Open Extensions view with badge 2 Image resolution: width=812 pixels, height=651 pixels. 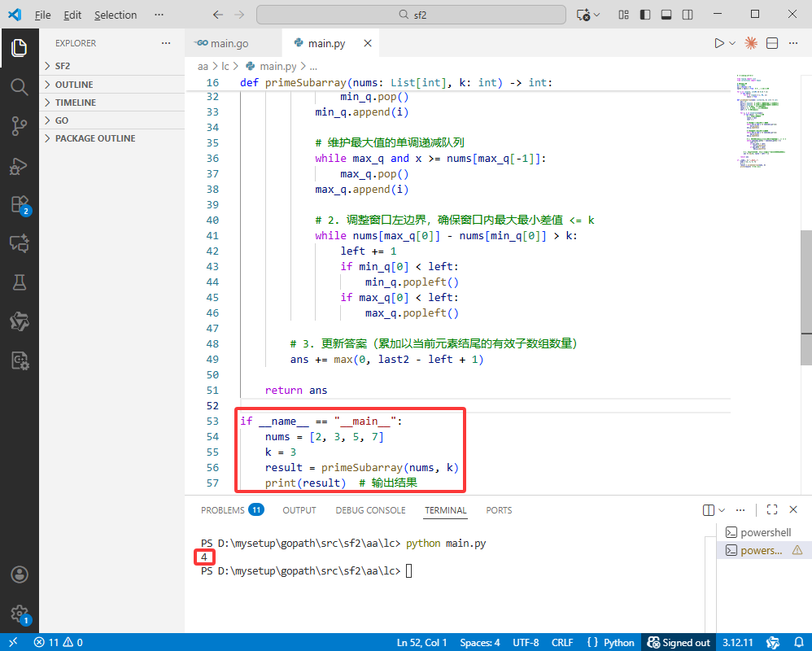coord(20,205)
